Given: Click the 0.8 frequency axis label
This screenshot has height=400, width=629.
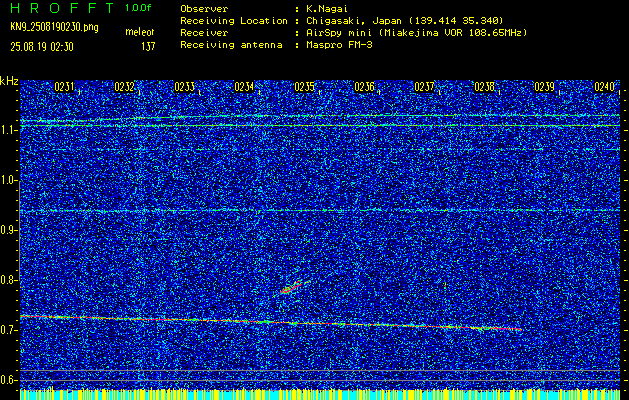Looking at the screenshot, I should [x=9, y=280].
